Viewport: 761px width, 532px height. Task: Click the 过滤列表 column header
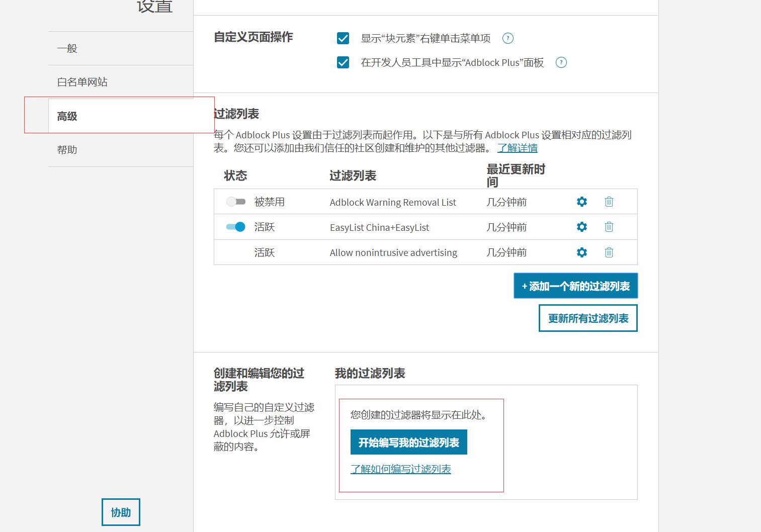click(x=353, y=175)
